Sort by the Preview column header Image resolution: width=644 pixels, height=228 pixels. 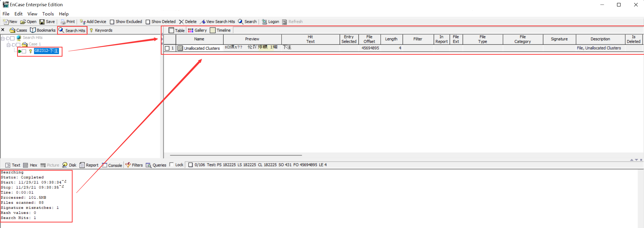[252, 39]
